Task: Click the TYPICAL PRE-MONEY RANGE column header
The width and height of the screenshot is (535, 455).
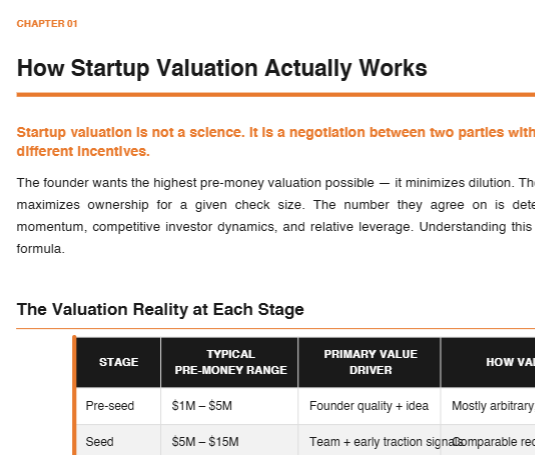Action: pos(230,362)
